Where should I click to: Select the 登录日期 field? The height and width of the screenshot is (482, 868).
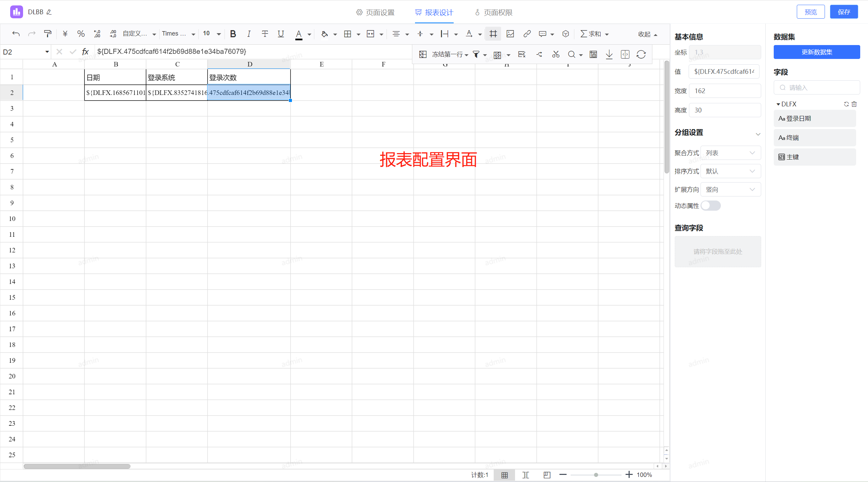[815, 119]
